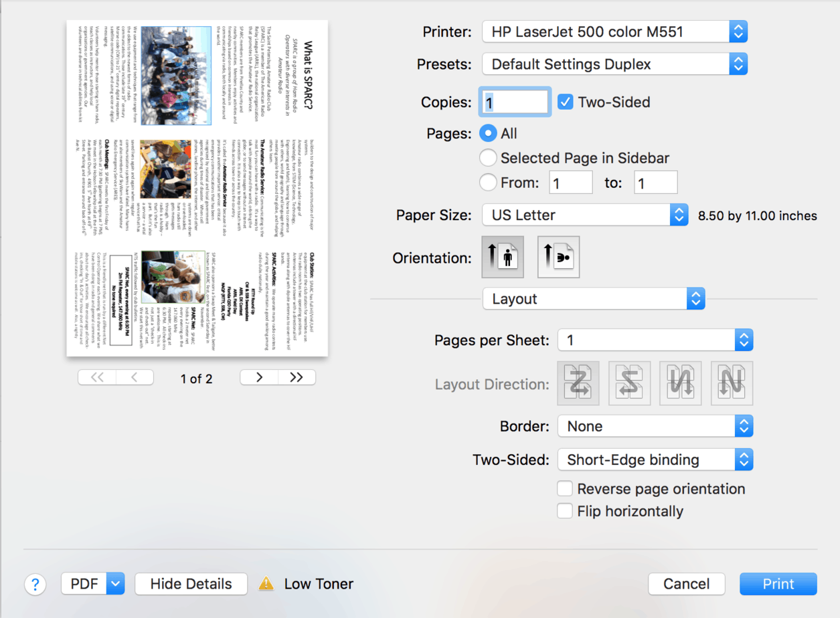Open the Presets dropdown

[x=614, y=64]
